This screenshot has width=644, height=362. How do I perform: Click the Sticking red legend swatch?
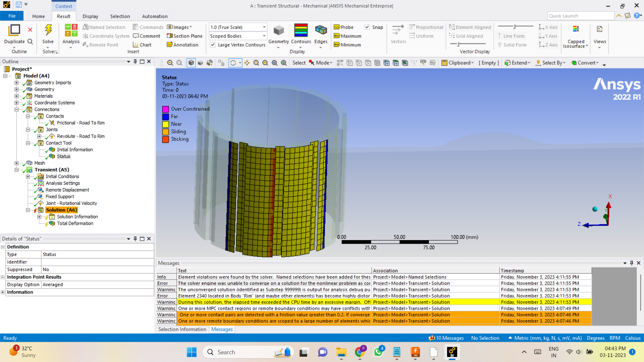(x=165, y=139)
